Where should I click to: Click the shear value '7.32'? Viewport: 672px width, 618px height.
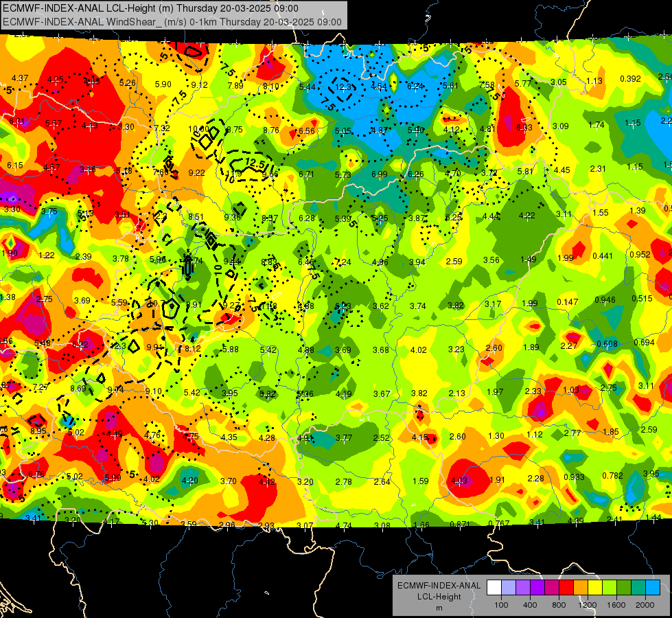(x=162, y=128)
